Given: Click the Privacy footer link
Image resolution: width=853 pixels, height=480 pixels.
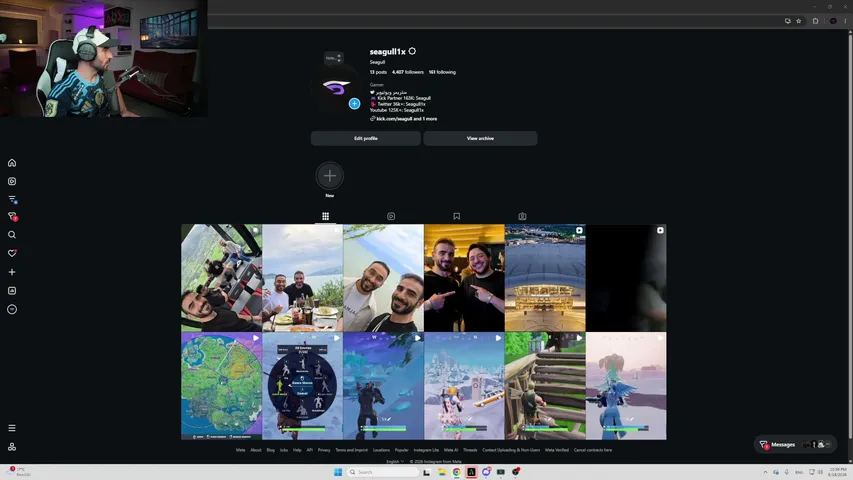Looking at the screenshot, I should point(324,450).
